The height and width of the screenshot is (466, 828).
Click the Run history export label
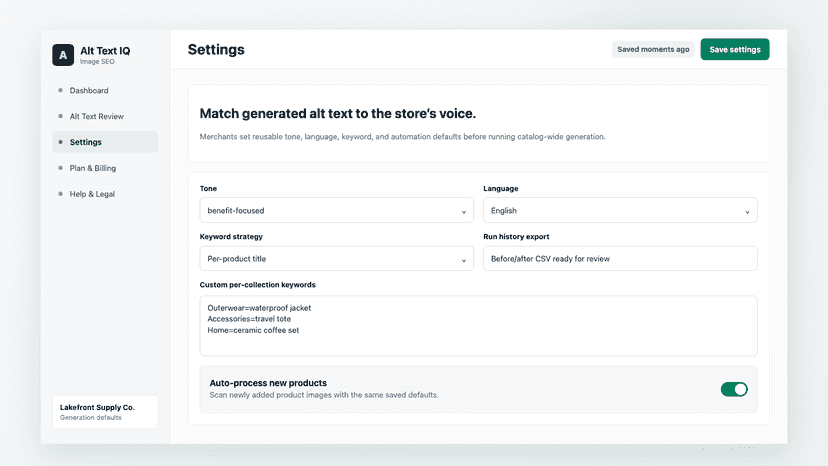(x=516, y=237)
